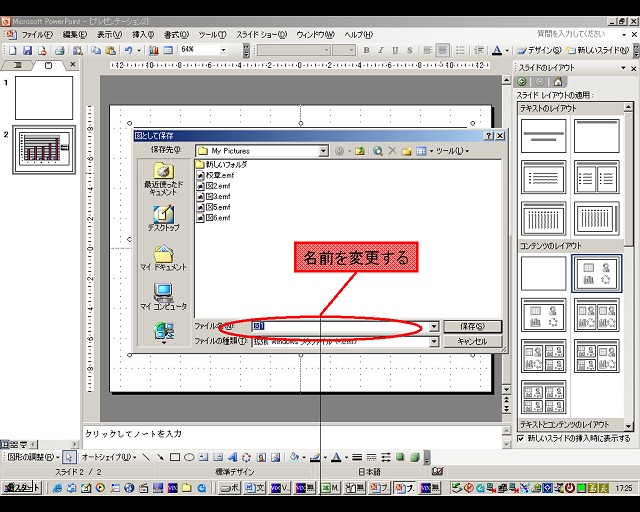
Task: Toggle Underline formatting button
Action: click(x=395, y=50)
